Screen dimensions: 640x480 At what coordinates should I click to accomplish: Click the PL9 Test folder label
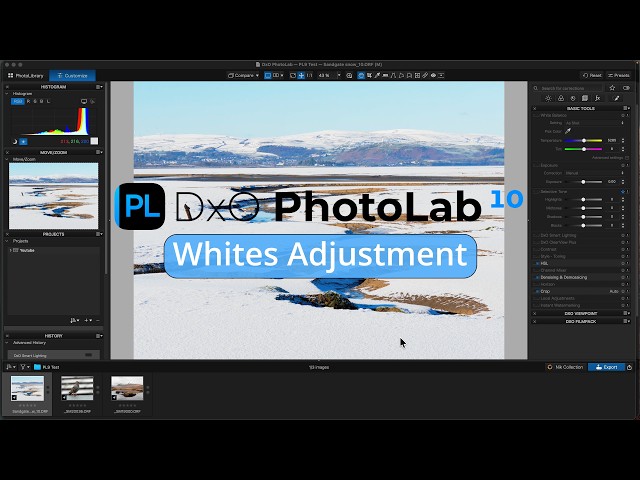(x=51, y=367)
